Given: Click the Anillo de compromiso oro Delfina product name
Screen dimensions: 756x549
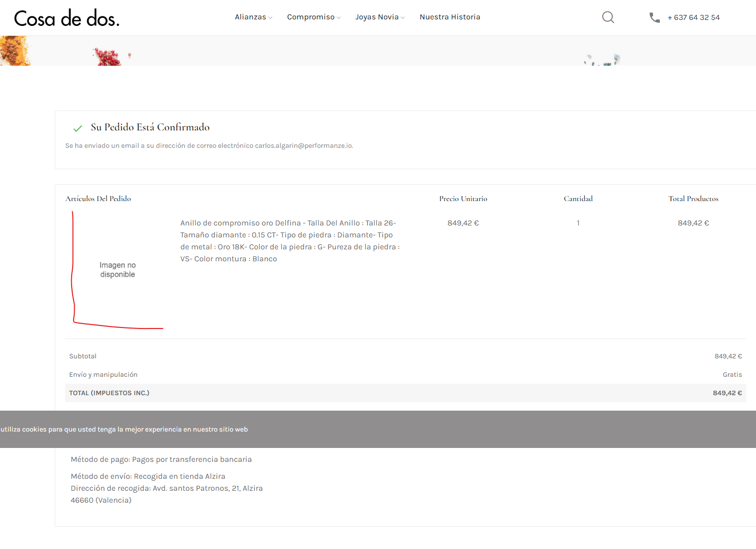Looking at the screenshot, I should click(240, 223).
